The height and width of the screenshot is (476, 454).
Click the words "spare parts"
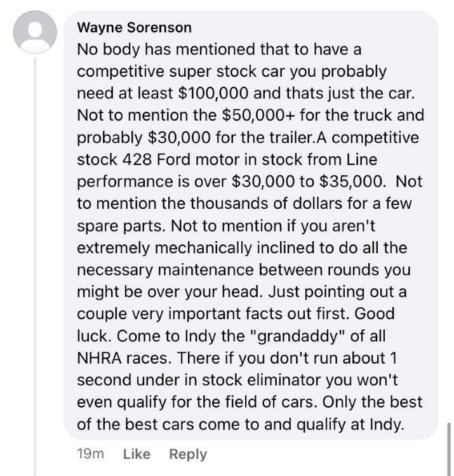click(121, 227)
